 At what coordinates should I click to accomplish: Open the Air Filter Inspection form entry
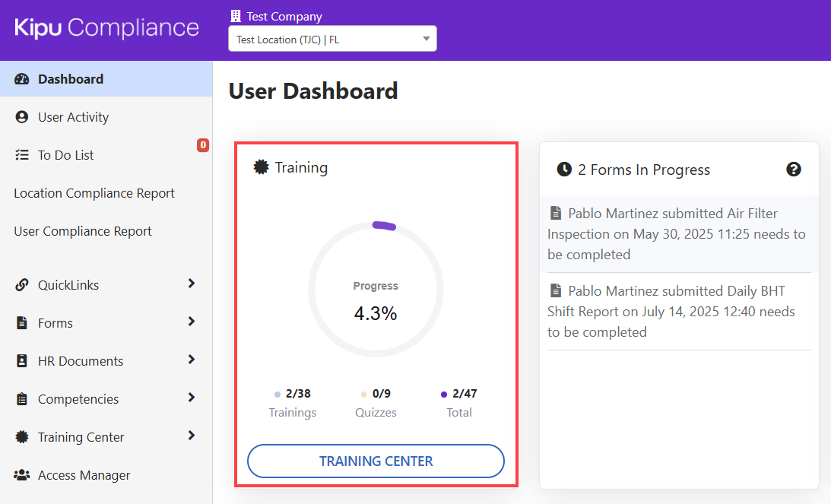click(675, 234)
